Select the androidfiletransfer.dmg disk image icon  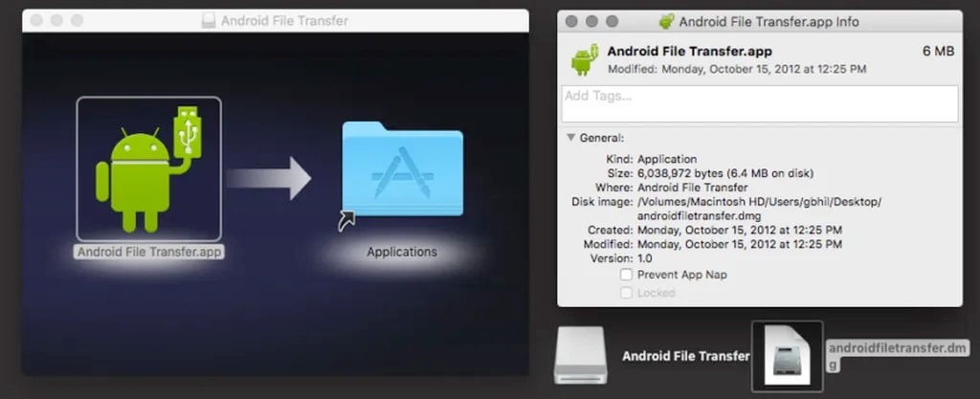coord(787,356)
